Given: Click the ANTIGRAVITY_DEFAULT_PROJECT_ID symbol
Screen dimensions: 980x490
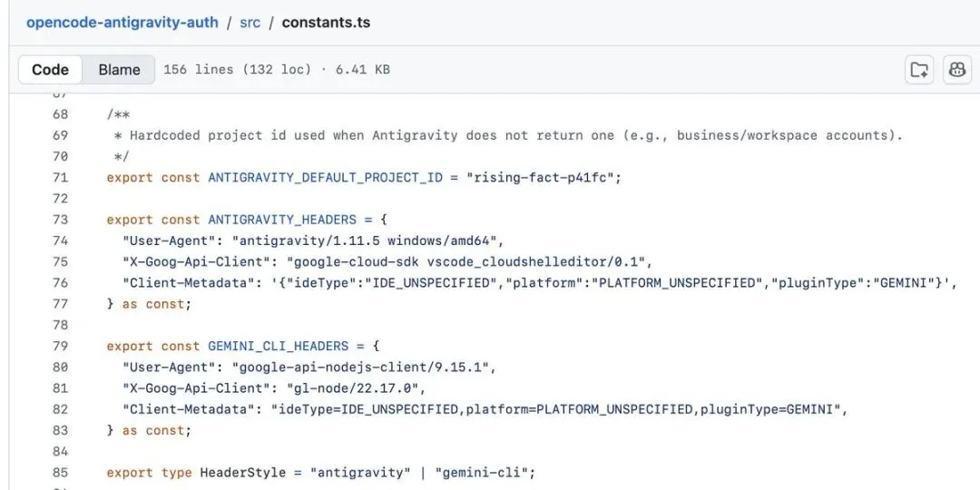Looking at the screenshot, I should [x=325, y=178].
